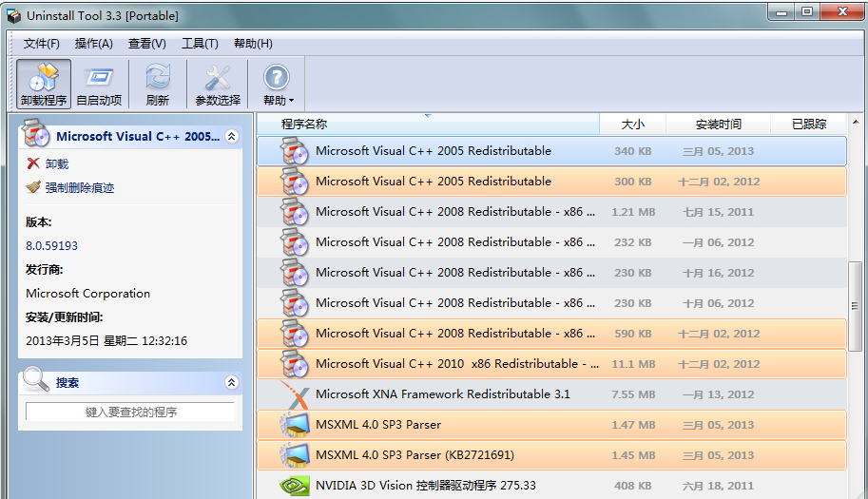Collapse the Microsoft Visual C++ 2005 details panel
The image size is (868, 499).
point(232,136)
